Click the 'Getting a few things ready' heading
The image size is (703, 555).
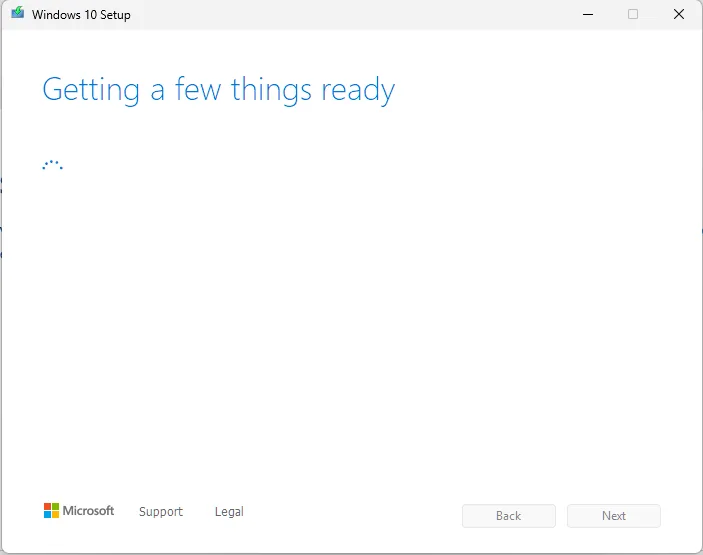pos(219,90)
